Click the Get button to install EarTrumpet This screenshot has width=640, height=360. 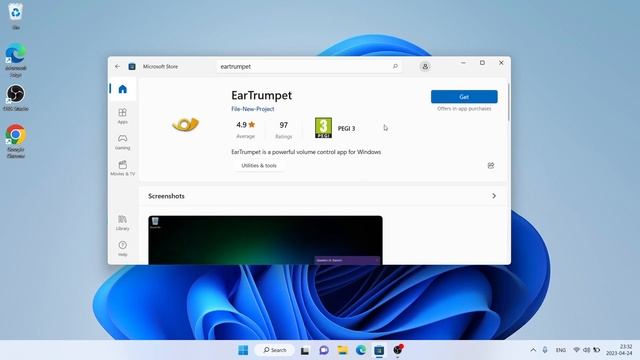464,97
